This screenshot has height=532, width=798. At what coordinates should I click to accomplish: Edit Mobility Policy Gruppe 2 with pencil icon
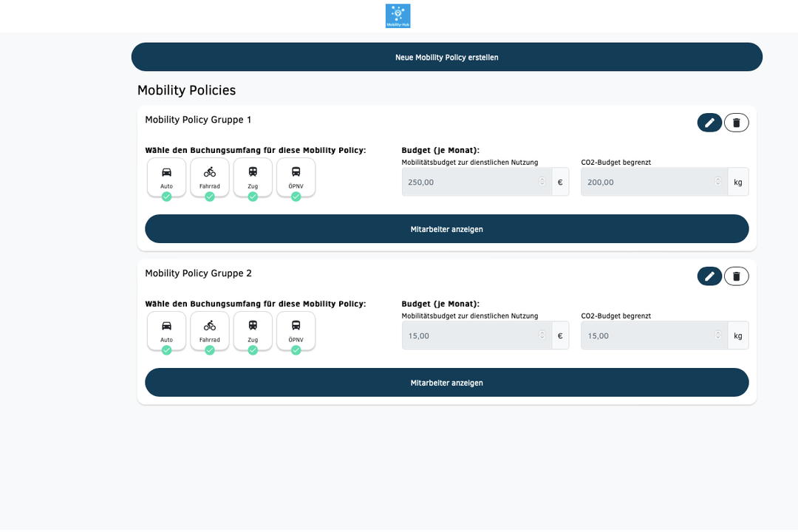(x=709, y=276)
